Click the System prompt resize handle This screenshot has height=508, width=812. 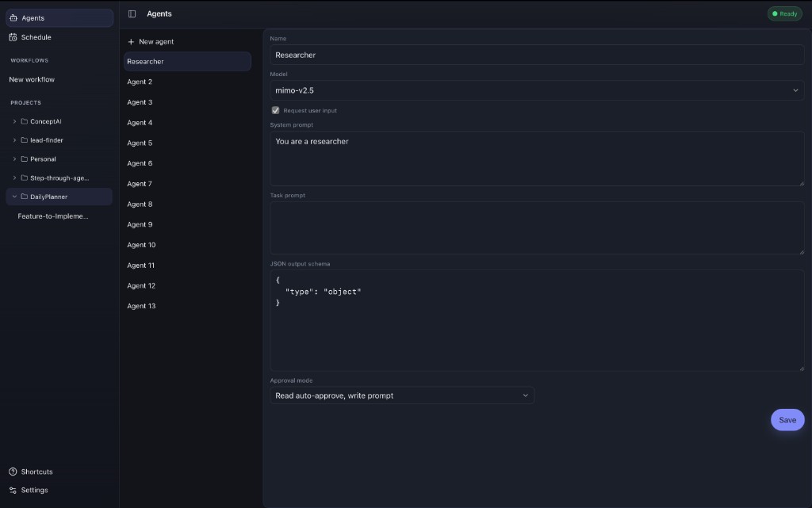[x=801, y=183]
